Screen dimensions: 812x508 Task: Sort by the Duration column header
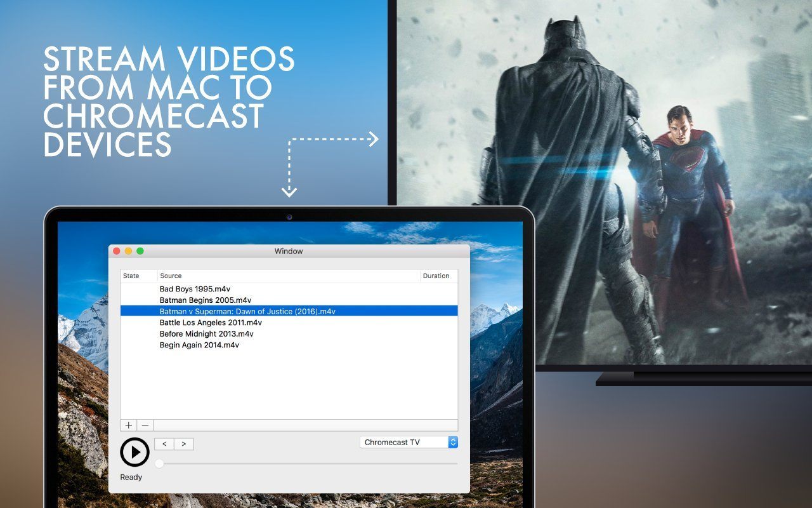439,276
